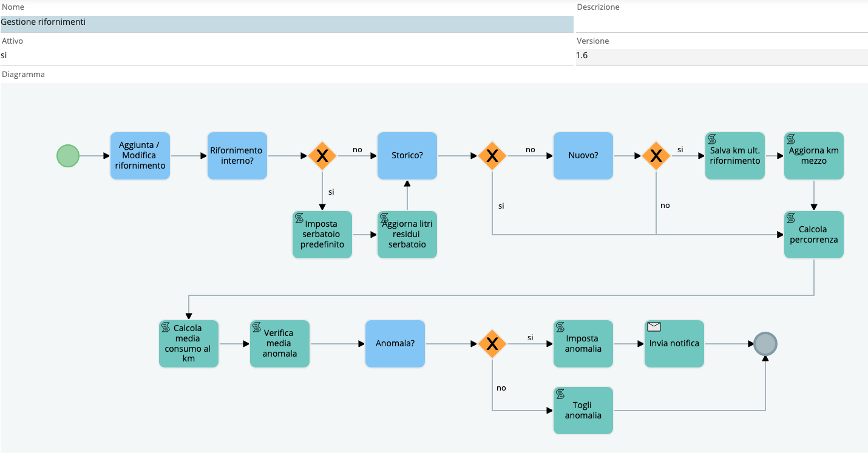Select the Storico? task box

point(407,156)
